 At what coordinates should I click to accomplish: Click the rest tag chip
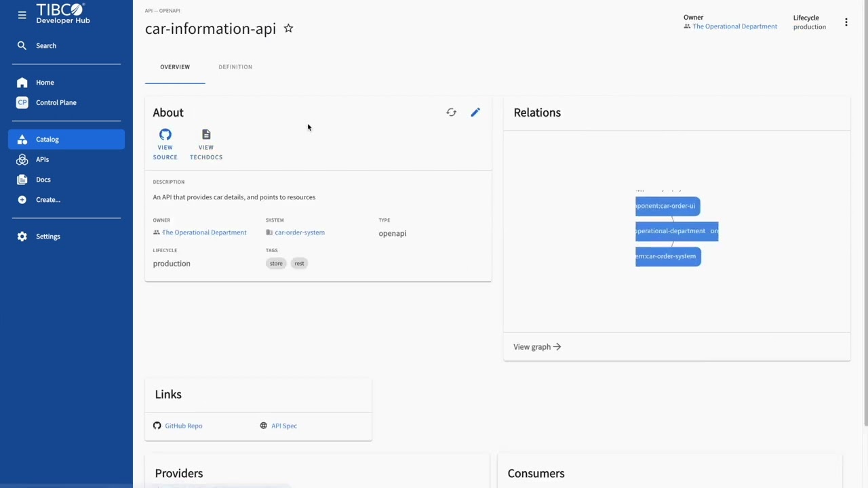point(299,263)
